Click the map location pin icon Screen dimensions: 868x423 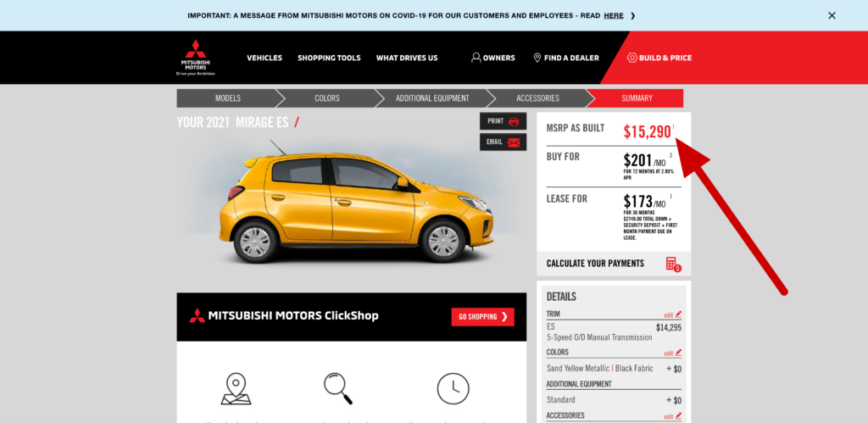pos(236,389)
